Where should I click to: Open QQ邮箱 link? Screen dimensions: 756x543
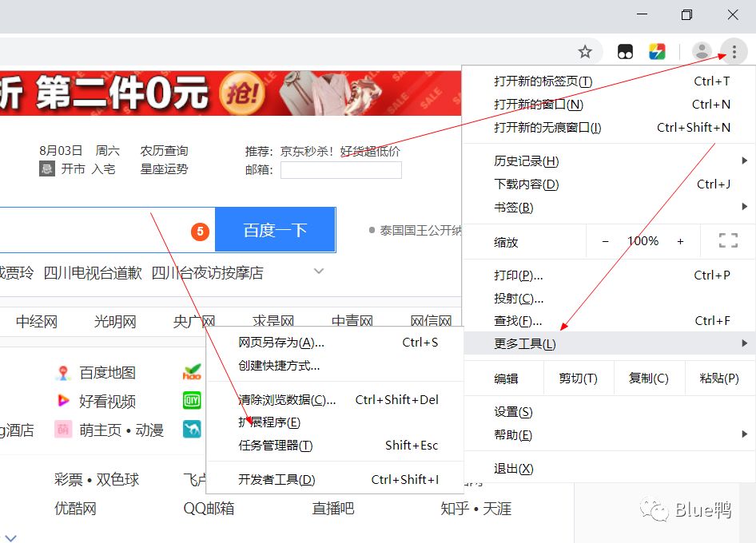(209, 509)
